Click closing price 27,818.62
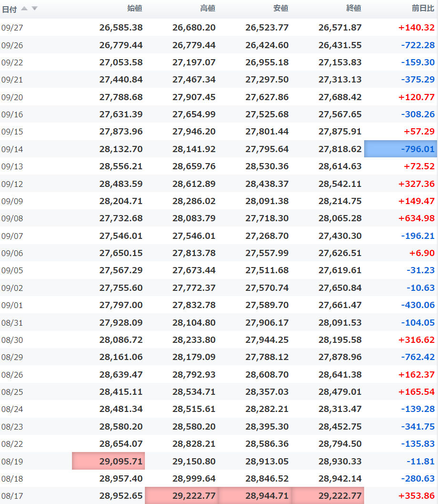 click(340, 149)
